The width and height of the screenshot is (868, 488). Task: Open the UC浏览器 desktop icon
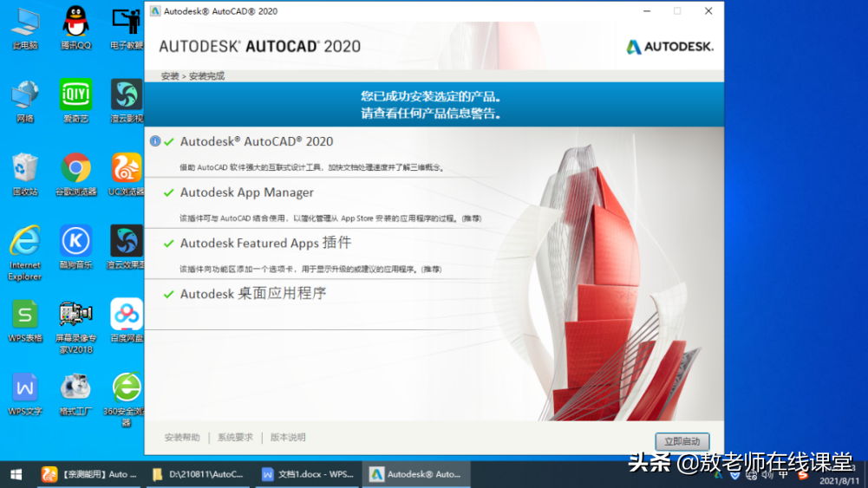(127, 167)
